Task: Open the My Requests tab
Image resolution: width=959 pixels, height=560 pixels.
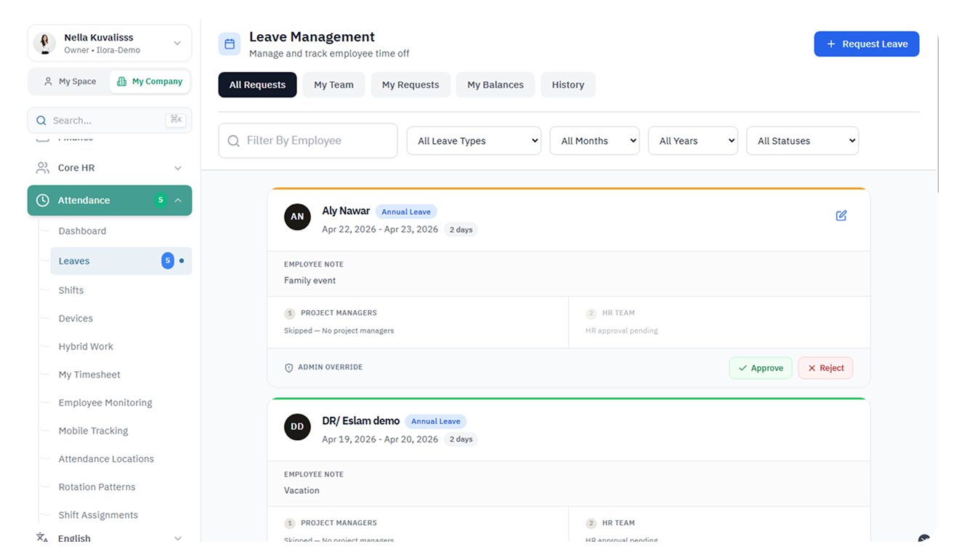Action: (410, 85)
